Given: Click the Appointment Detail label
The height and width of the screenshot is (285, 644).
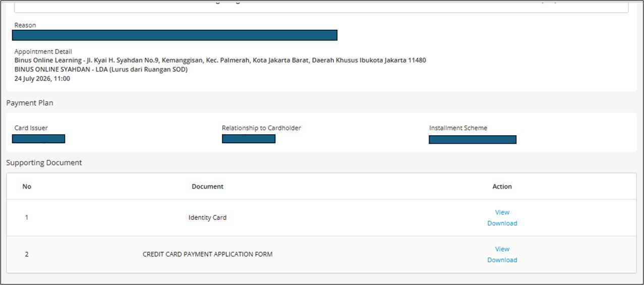Looking at the screenshot, I should [43, 51].
